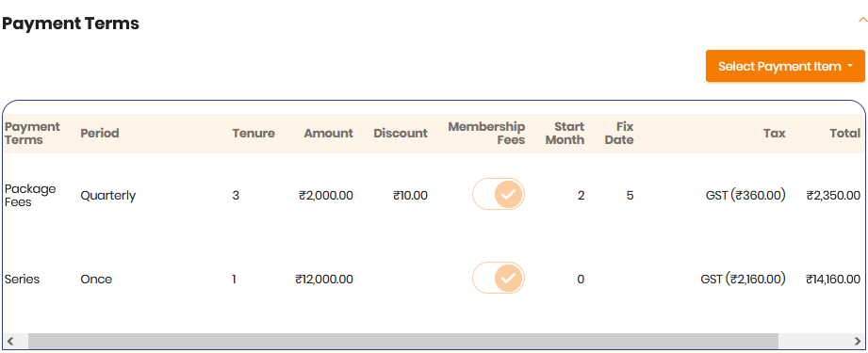Viewport: 868px width, 353px height.
Task: Toggle Membership Fees for Series row
Action: point(499,278)
